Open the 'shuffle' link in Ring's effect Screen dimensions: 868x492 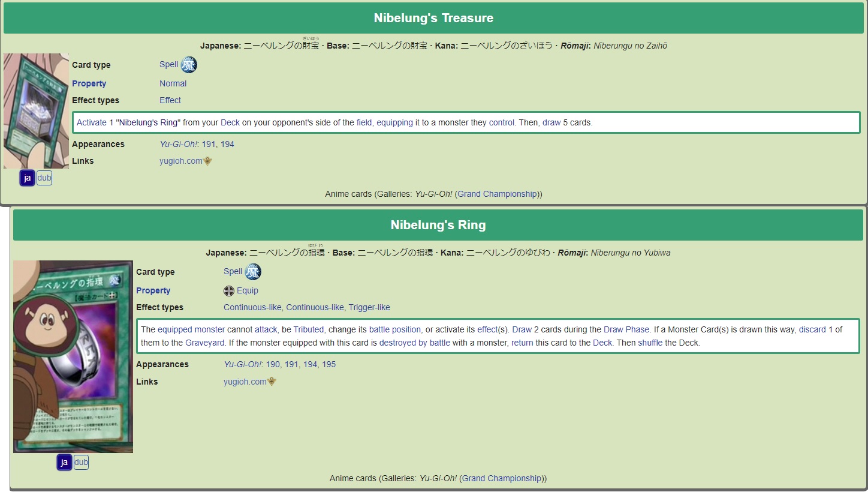click(x=650, y=343)
